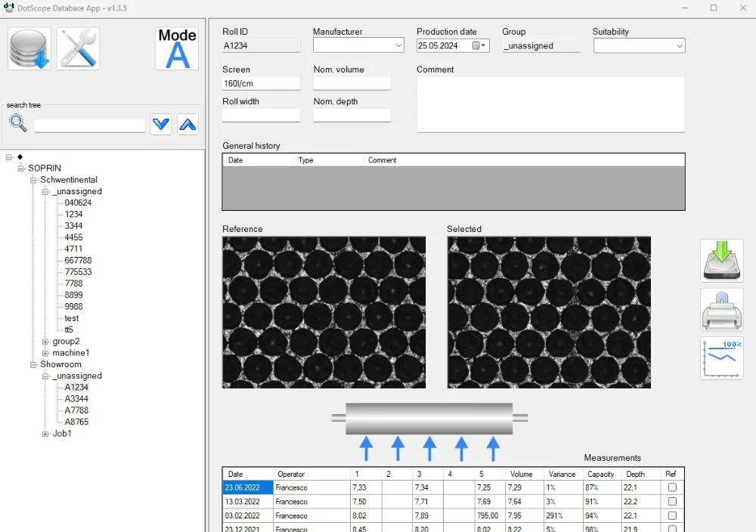Viewport: 756px width, 532px height.
Task: Click the Nom. volume field
Action: tap(352, 83)
